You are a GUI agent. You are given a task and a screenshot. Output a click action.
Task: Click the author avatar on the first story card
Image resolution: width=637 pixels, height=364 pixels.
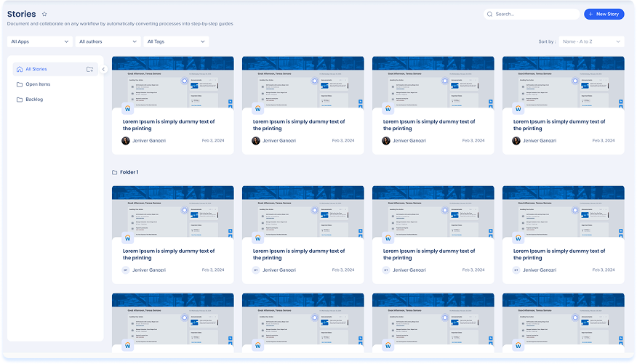[126, 140]
